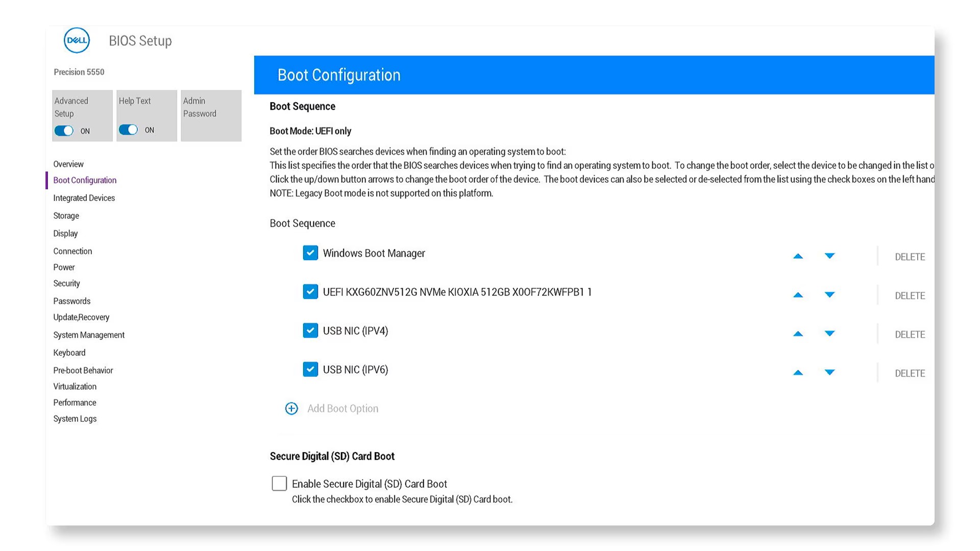Open Integrated Devices section
Screen dimensions: 980x551
[84, 198]
